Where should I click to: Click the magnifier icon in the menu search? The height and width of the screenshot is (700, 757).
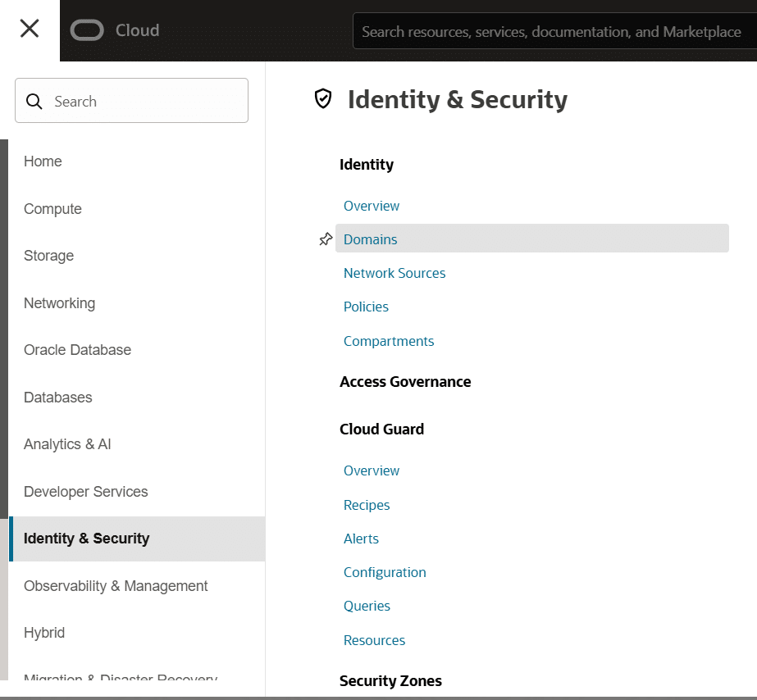pyautogui.click(x=34, y=102)
